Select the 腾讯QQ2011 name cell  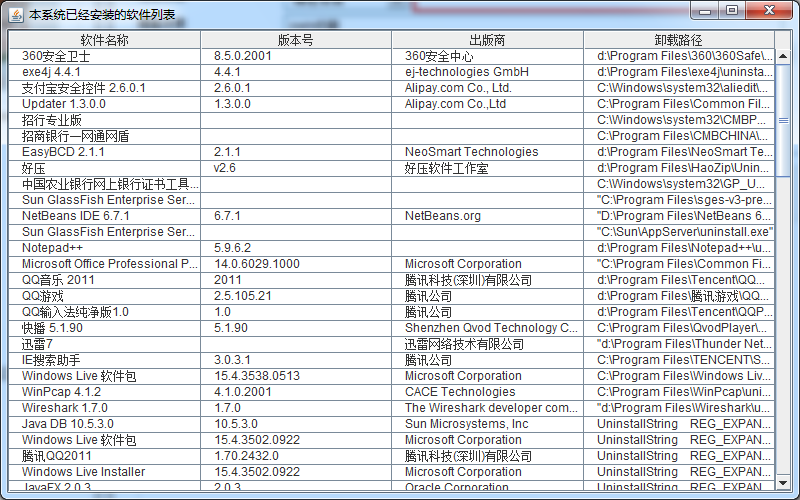[105, 456]
